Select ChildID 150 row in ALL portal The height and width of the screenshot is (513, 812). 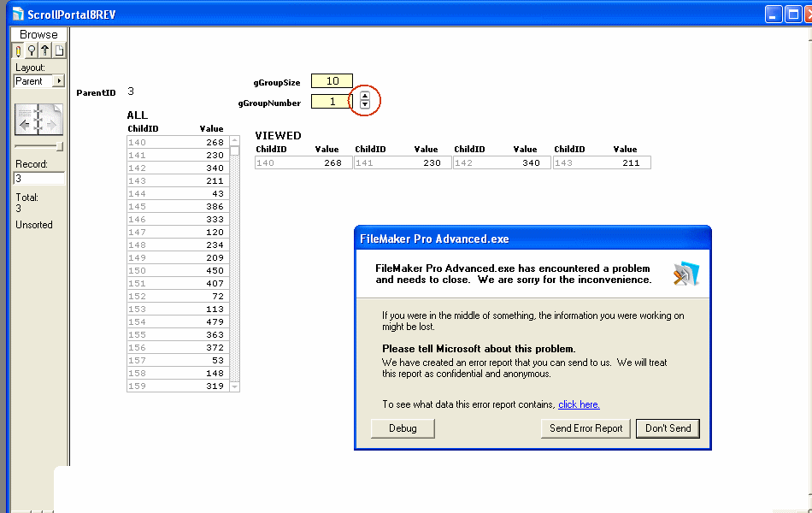[177, 271]
